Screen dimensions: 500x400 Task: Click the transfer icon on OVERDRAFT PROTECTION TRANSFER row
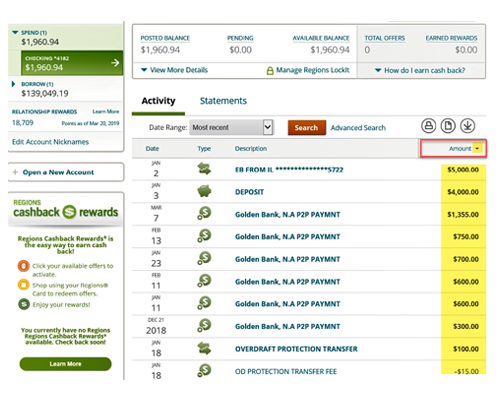click(204, 348)
